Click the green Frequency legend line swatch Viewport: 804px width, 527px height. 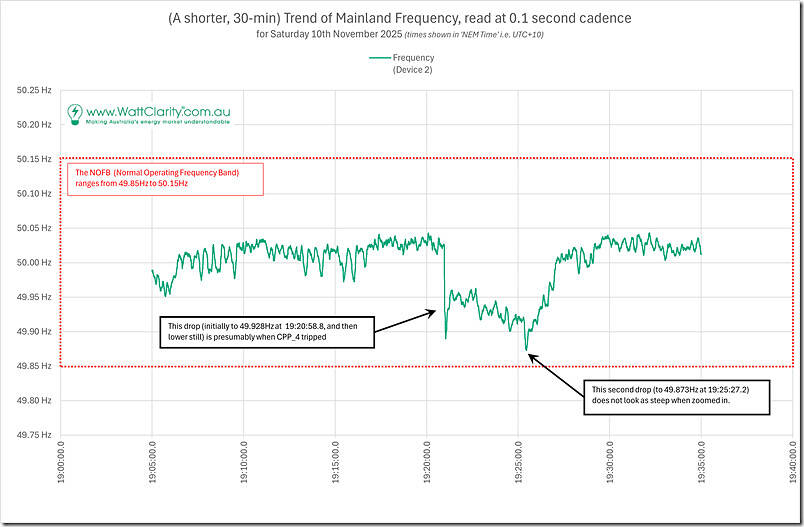381,58
